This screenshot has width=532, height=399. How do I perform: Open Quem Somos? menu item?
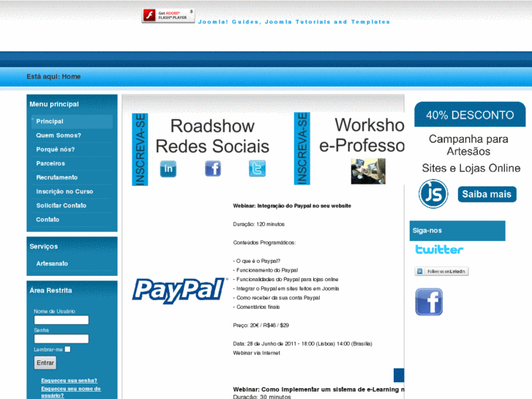(72, 135)
